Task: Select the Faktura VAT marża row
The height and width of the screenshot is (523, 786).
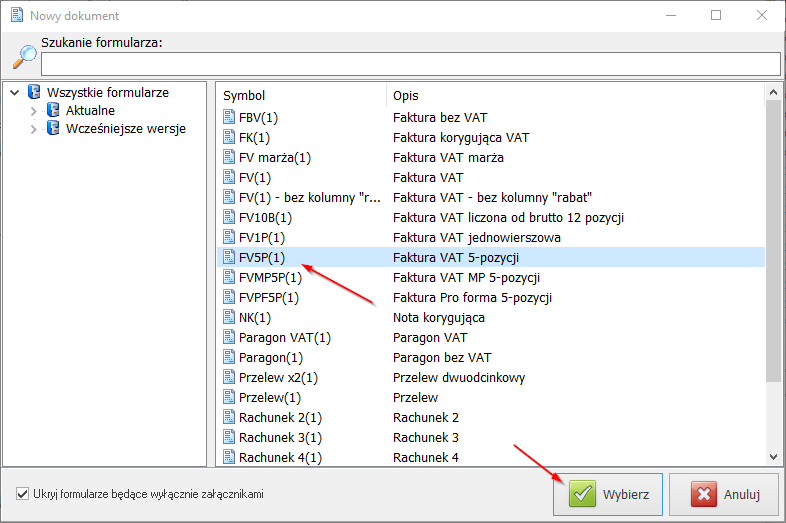Action: click(x=448, y=157)
